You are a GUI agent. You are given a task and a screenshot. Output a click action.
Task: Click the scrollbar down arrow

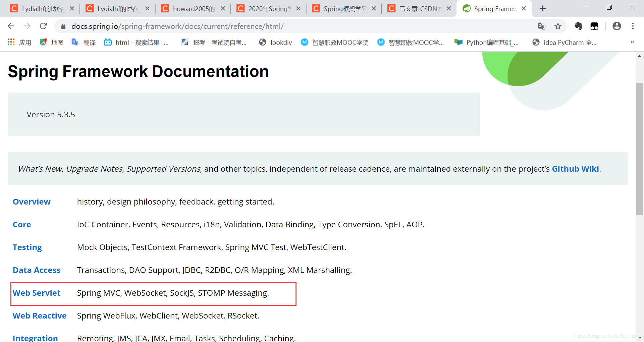(640, 337)
